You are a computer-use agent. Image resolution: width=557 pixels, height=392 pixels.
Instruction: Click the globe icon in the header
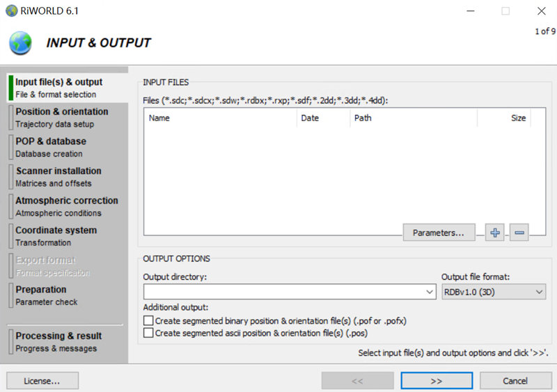[20, 42]
